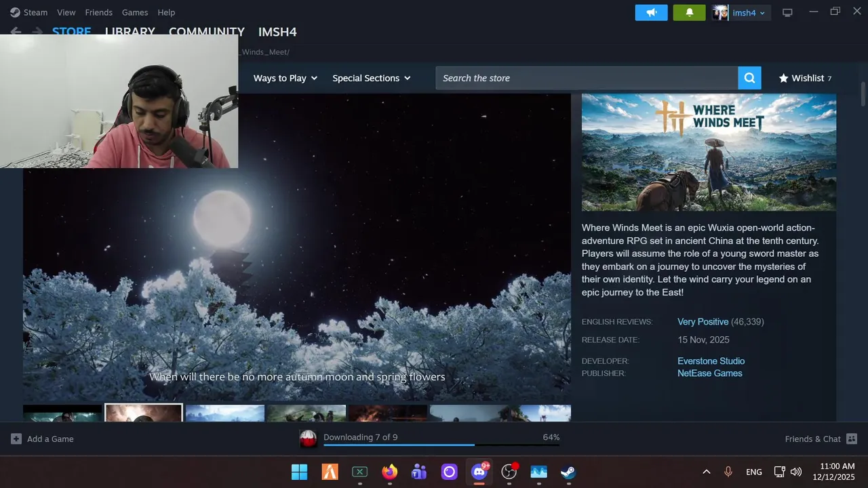The width and height of the screenshot is (868, 488).
Task: Open the Friends menu
Action: [x=99, y=12]
